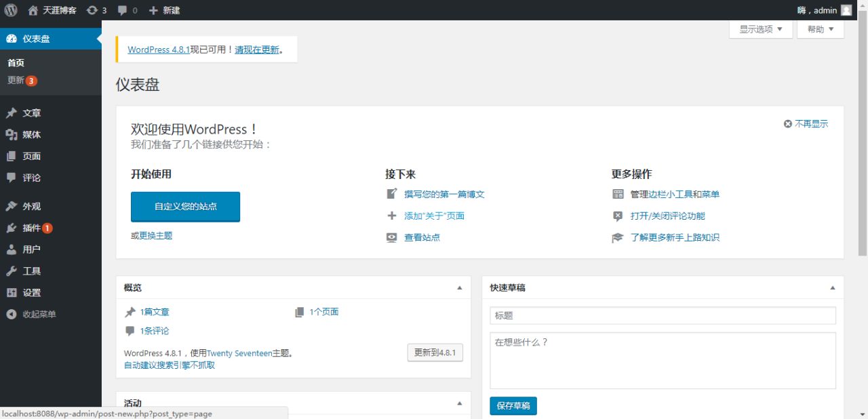Click the 自定义您的站点 button
Image resolution: width=868 pixels, height=419 pixels.
pos(185,206)
